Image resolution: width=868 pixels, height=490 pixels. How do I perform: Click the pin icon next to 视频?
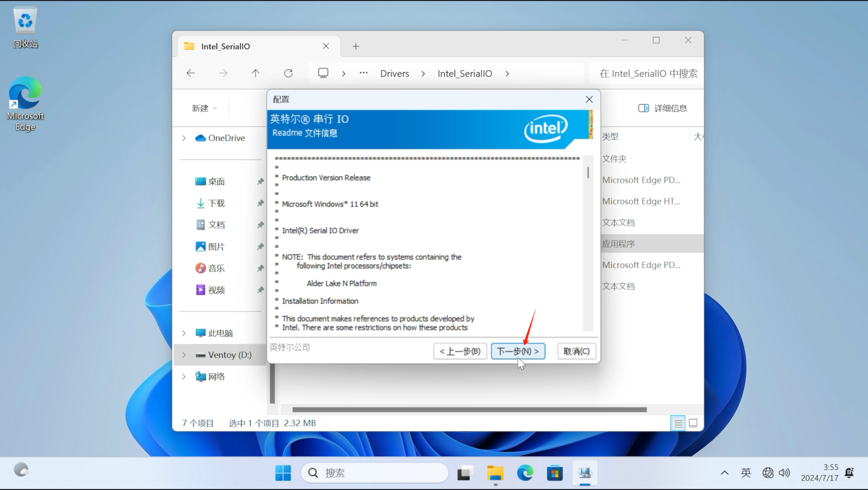260,290
